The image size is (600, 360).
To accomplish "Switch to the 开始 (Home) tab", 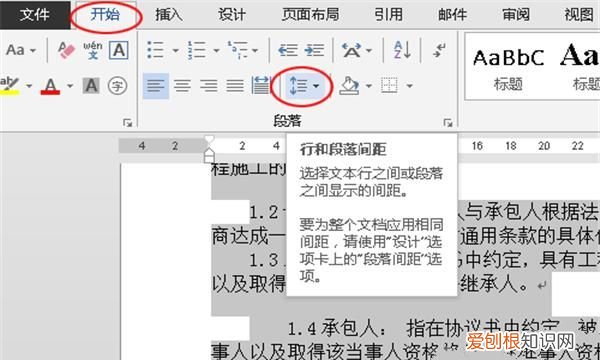I will click(105, 15).
